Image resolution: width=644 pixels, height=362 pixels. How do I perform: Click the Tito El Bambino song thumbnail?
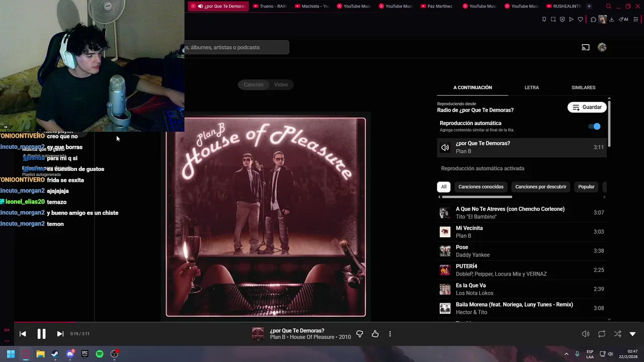pos(445,213)
